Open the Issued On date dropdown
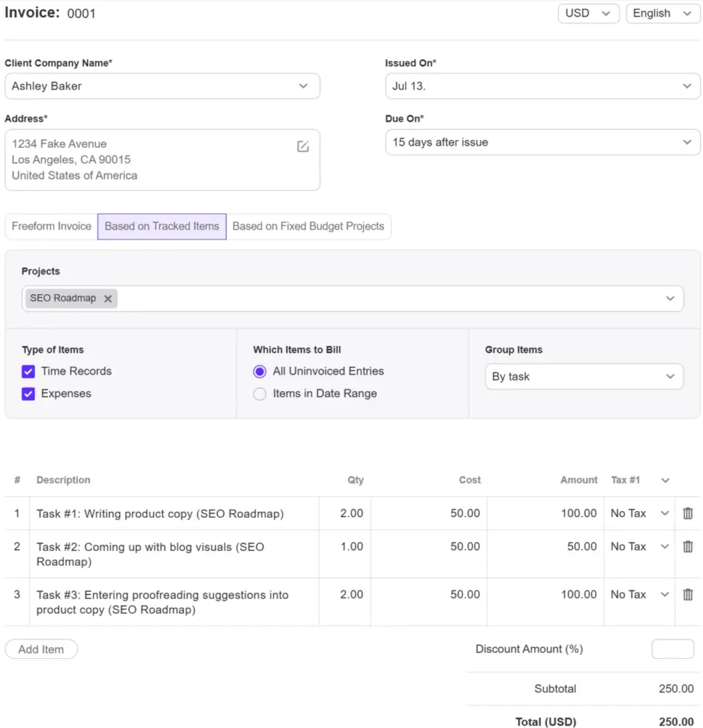Image resolution: width=703 pixels, height=728 pixels. (542, 86)
